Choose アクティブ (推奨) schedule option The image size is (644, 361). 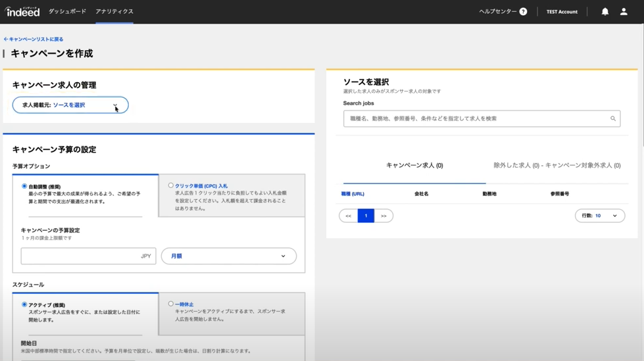pyautogui.click(x=24, y=305)
